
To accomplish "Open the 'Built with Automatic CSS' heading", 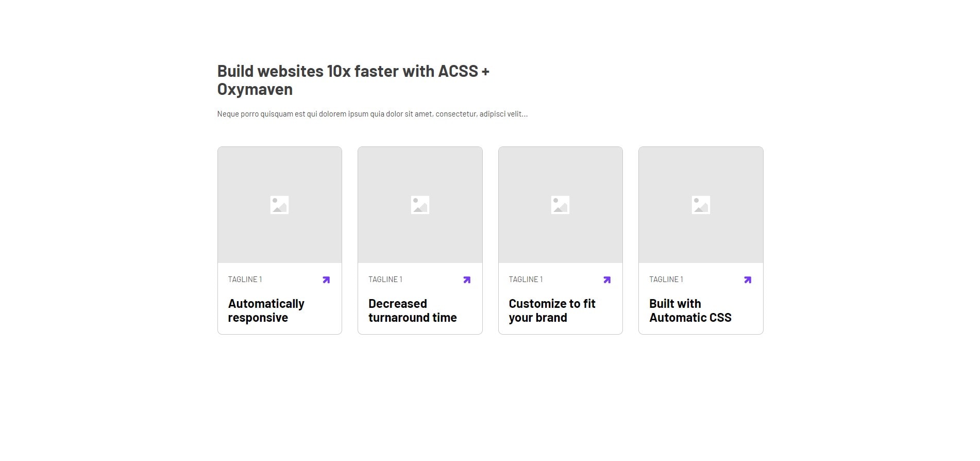I will [690, 310].
